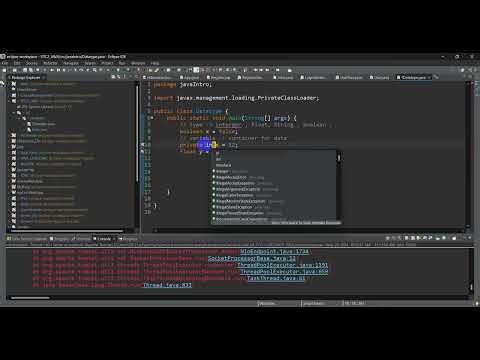Select the Package Explorer tab
The height and width of the screenshot is (360, 480).
click(x=26, y=77)
